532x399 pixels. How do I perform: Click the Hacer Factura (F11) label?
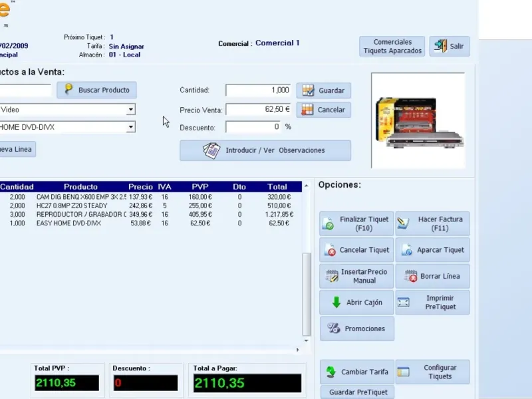(440, 223)
